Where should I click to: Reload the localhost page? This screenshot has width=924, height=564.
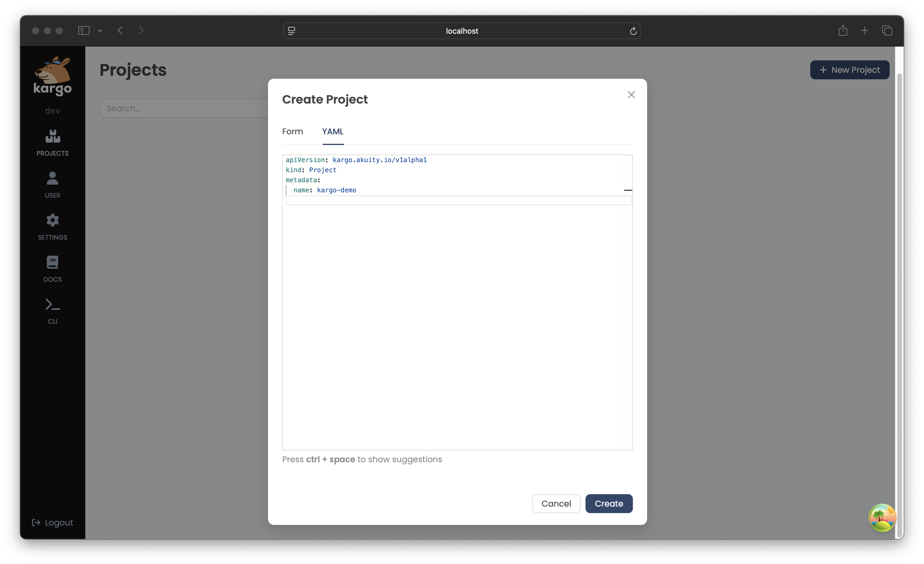(x=633, y=31)
